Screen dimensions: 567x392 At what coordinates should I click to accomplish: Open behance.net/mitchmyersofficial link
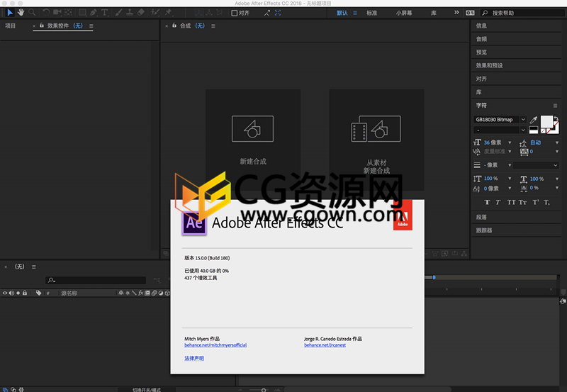point(215,345)
